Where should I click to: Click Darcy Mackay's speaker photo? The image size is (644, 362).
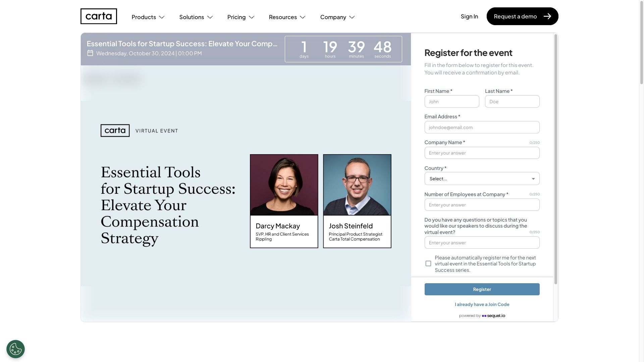tap(284, 185)
